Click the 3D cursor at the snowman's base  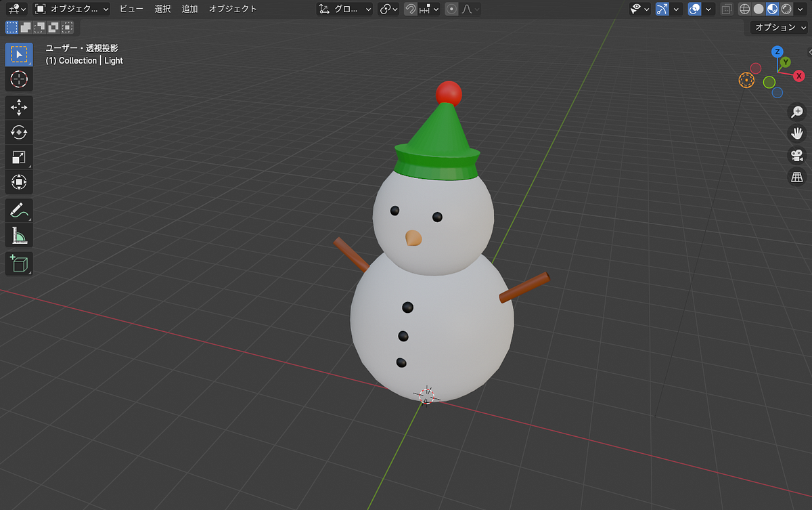point(426,395)
